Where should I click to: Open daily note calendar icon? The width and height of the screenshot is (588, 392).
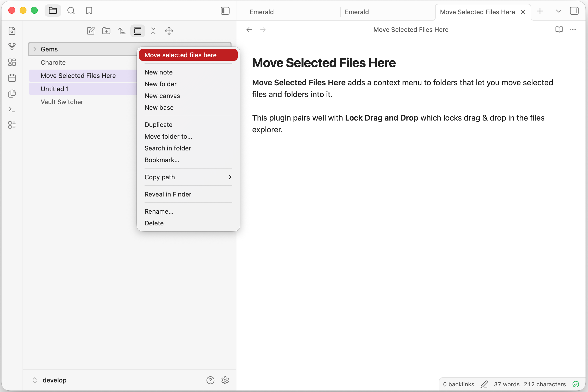point(12,78)
